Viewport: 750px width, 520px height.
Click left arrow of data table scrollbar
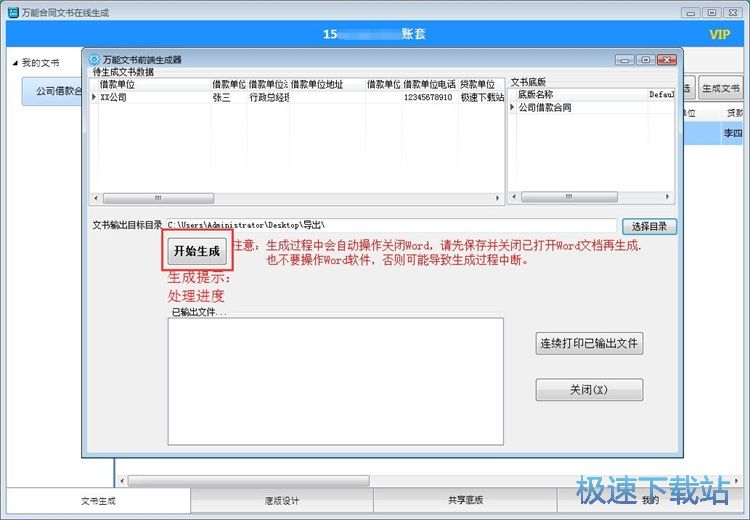pyautogui.click(x=96, y=198)
